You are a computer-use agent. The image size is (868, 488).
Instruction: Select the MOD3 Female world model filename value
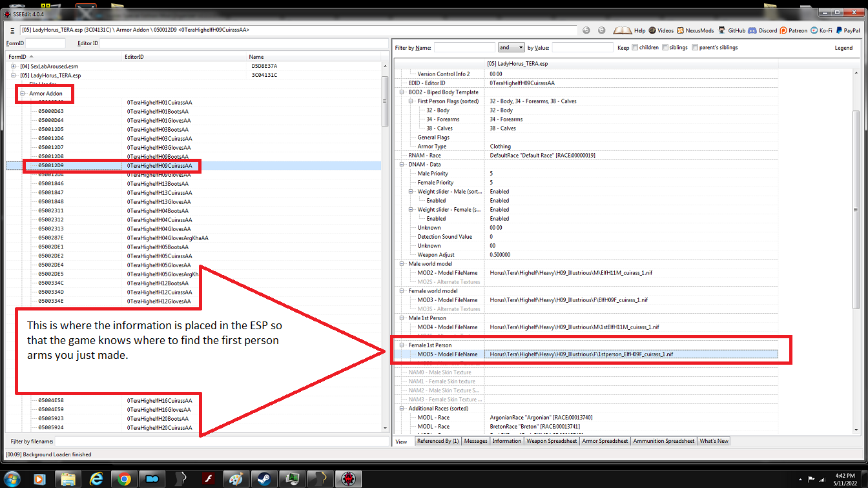[568, 300]
